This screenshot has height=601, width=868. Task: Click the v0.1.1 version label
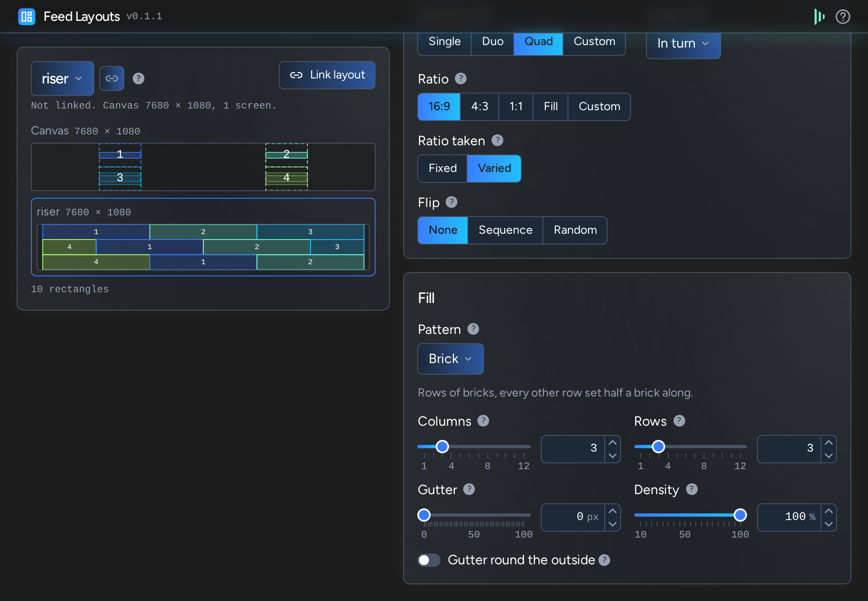(144, 16)
